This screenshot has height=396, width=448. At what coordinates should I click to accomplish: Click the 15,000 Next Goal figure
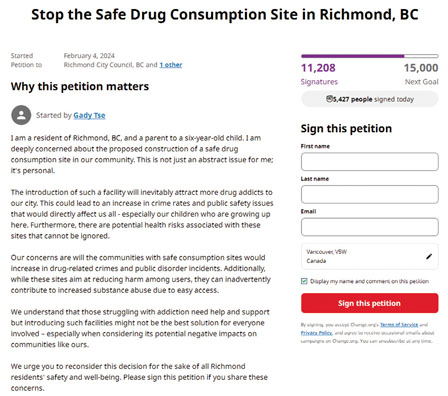tap(421, 68)
